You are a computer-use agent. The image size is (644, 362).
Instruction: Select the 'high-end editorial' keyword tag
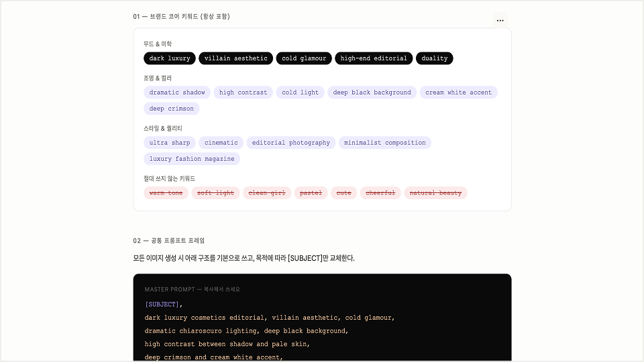pyautogui.click(x=374, y=58)
